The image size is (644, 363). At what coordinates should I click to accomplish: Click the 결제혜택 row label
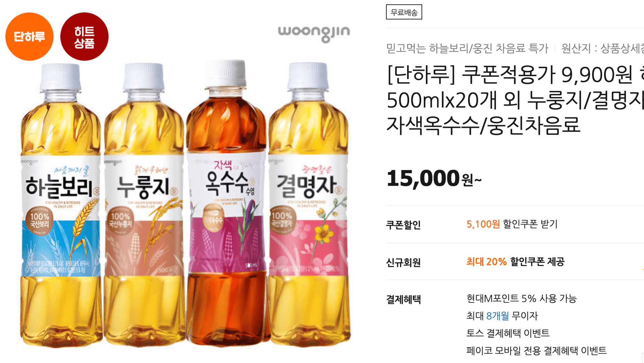pyautogui.click(x=403, y=299)
